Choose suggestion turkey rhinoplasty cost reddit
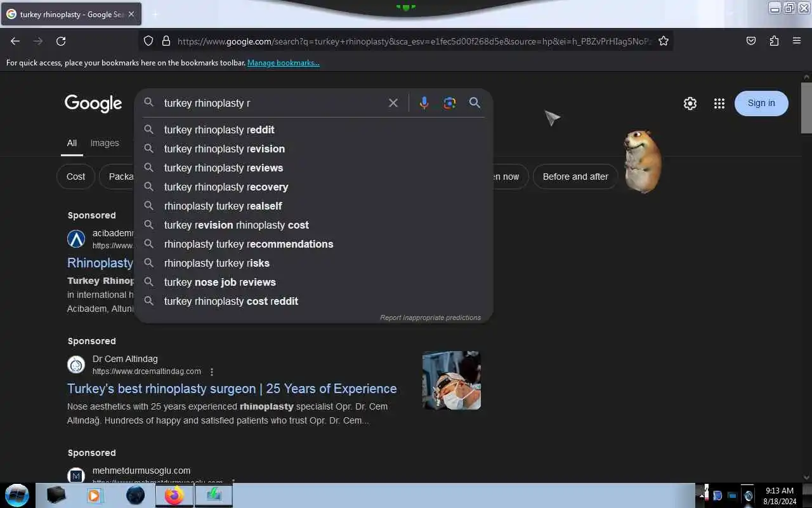Image resolution: width=812 pixels, height=508 pixels. pos(314,301)
